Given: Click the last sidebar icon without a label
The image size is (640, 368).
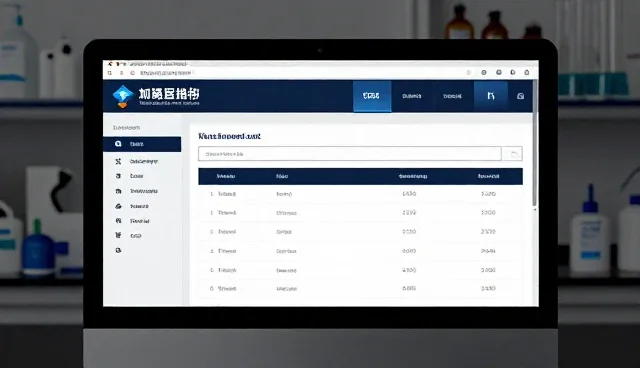Looking at the screenshot, I should click(118, 250).
